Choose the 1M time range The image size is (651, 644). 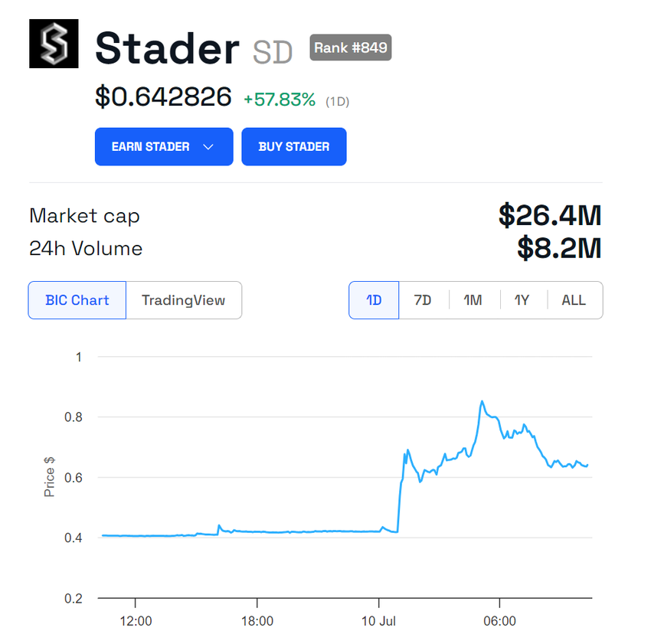(473, 300)
